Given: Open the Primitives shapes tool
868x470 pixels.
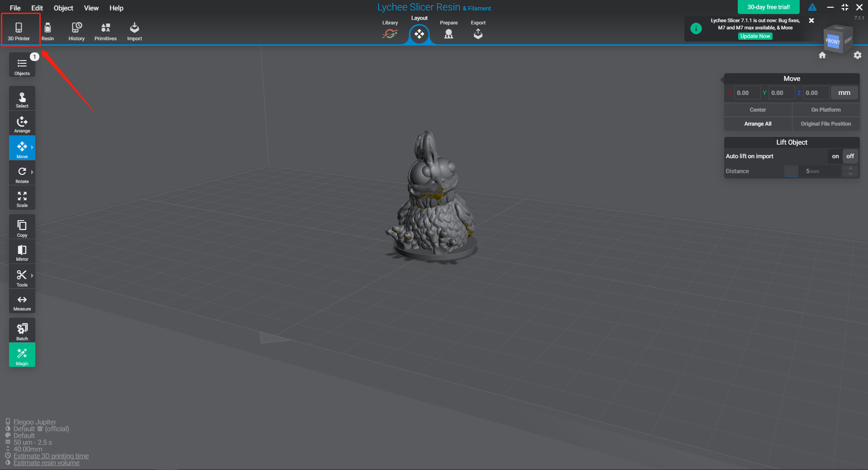Looking at the screenshot, I should click(105, 31).
